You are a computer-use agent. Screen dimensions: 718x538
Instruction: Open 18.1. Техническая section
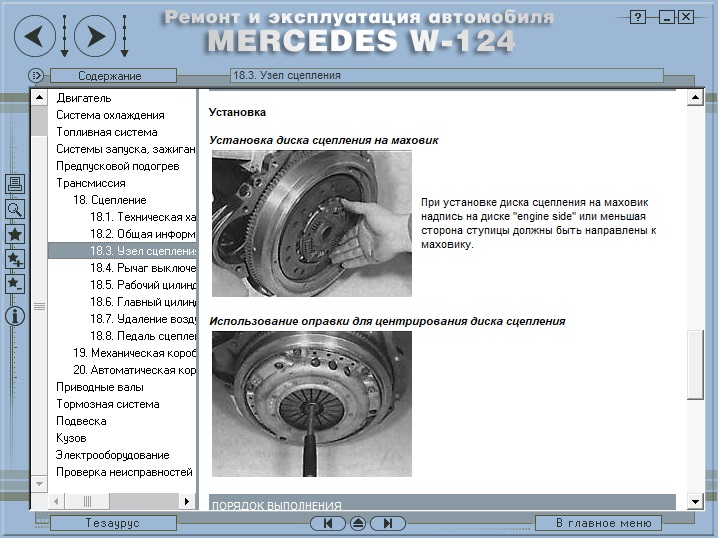coord(143,217)
